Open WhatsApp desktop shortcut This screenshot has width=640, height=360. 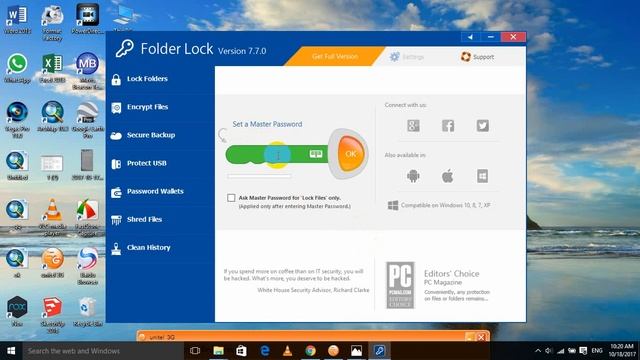(17, 68)
